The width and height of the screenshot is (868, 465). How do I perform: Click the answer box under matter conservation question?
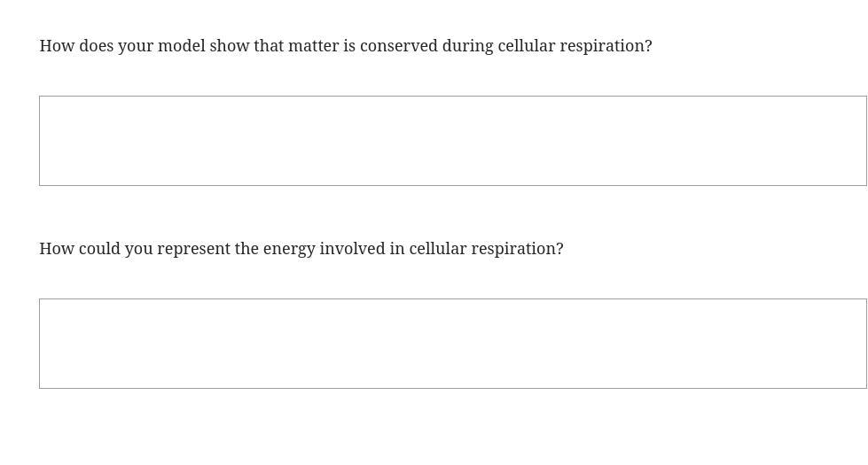tap(453, 141)
